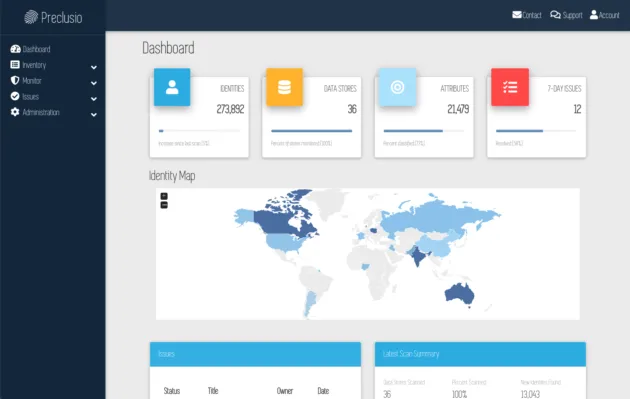The height and width of the screenshot is (399, 630).
Task: Open the Dashboard sidebar item
Action: coord(36,49)
